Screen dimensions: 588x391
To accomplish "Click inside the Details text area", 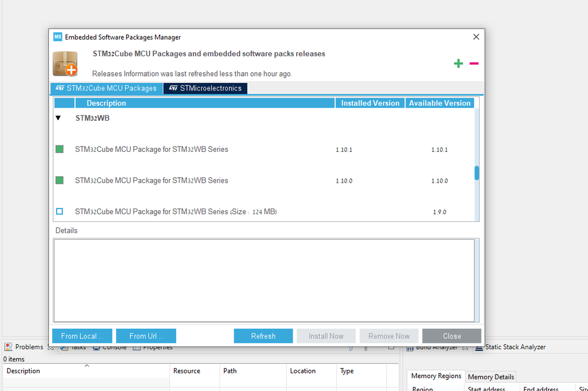I will (264, 280).
